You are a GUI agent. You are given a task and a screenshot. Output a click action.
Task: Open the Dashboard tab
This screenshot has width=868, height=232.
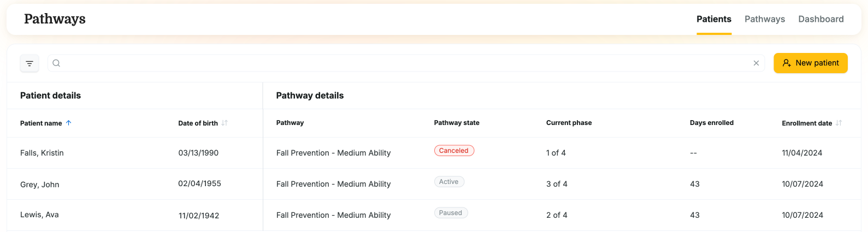click(x=820, y=19)
